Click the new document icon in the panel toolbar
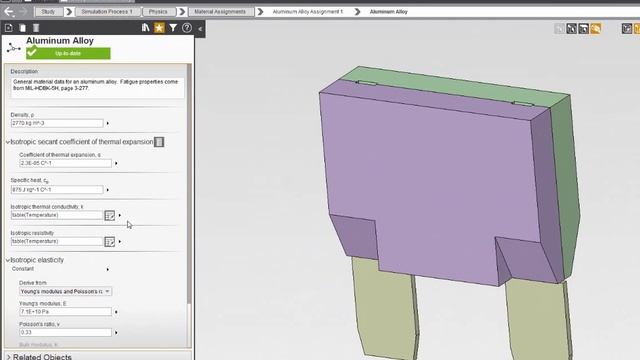Screen dimensions: 640x360 9,28
